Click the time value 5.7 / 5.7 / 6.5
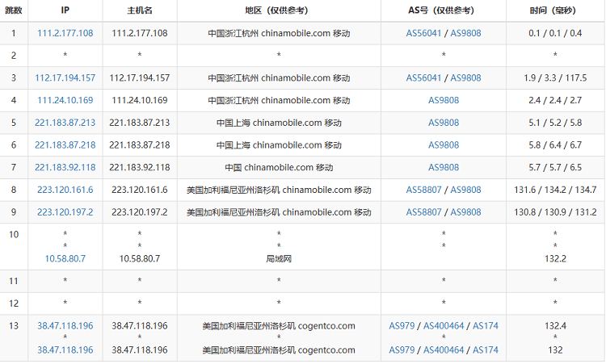This screenshot has width=606, height=364. (555, 168)
